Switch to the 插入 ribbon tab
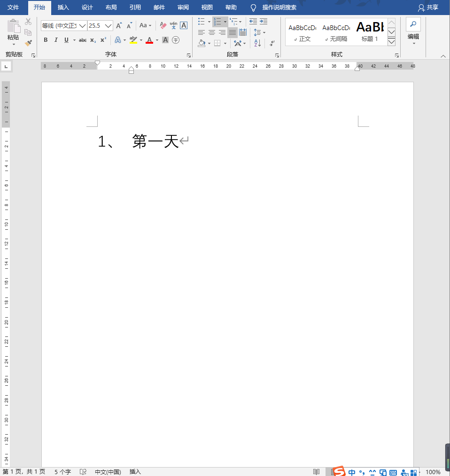Screen dimensions: 450x476 (x=63, y=8)
